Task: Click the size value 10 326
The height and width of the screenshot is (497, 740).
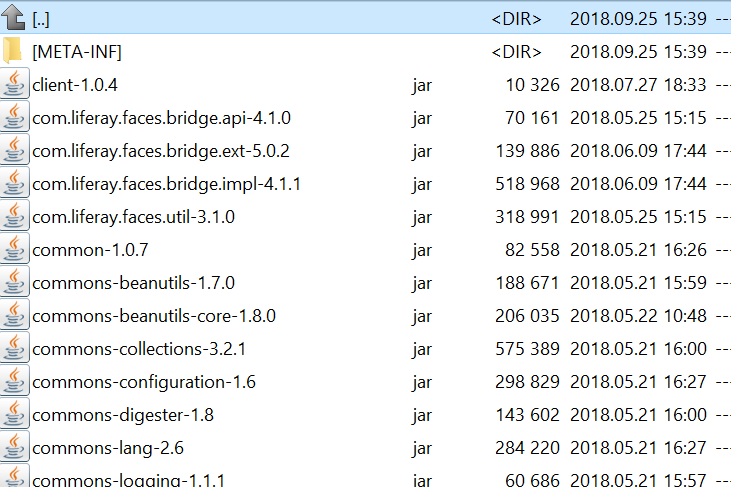Action: point(532,85)
